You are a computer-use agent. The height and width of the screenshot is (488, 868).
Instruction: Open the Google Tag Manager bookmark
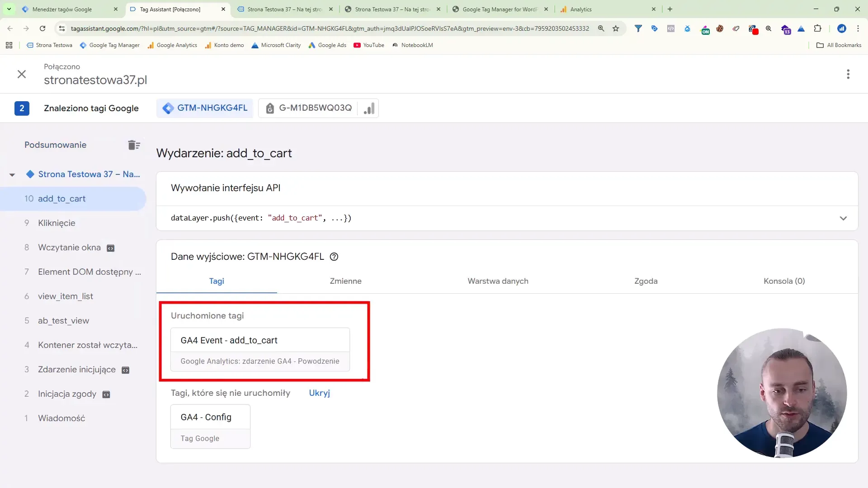coord(110,45)
